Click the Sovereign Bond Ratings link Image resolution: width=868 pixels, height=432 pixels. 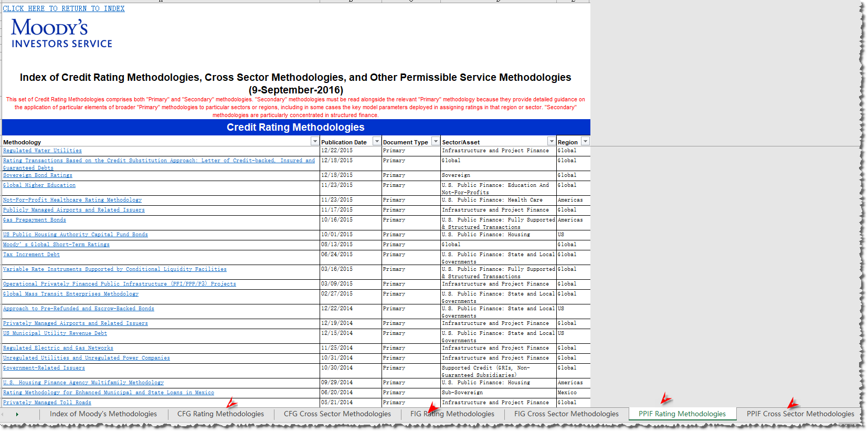[x=38, y=175]
